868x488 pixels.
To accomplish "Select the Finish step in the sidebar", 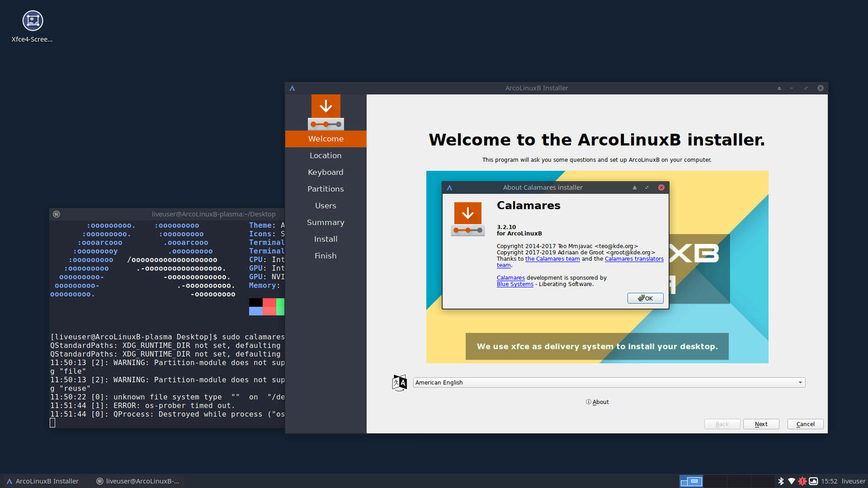I will click(x=325, y=255).
